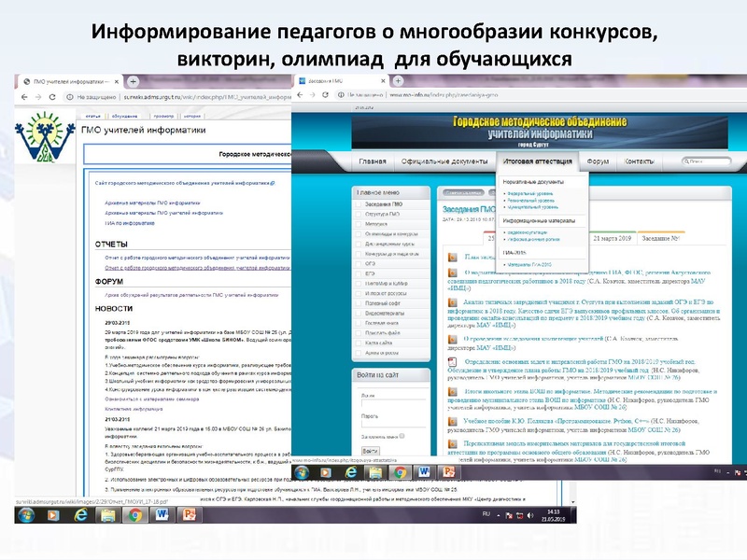Select the 21 марта 2019 tab
Screen dimensions: 747x560
[611, 238]
